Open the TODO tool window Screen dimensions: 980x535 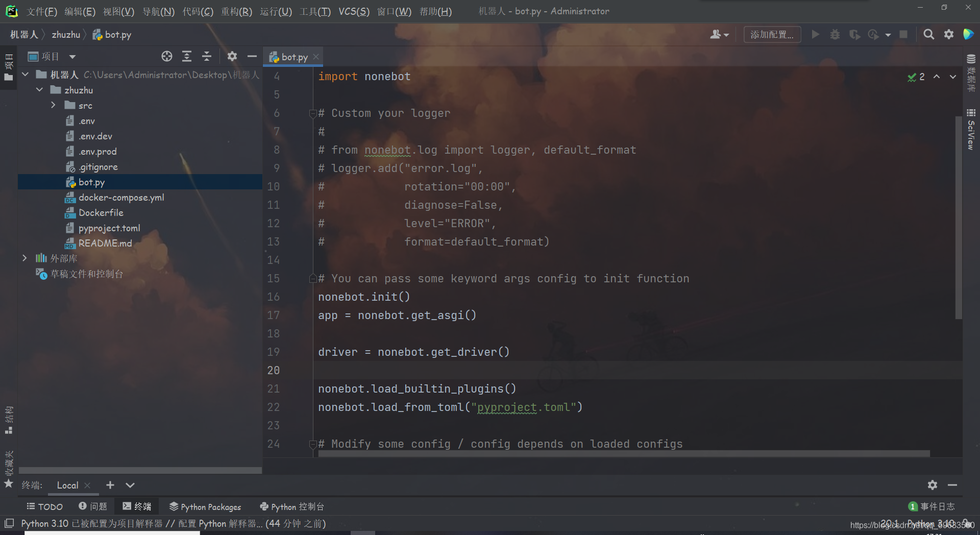[x=45, y=506]
